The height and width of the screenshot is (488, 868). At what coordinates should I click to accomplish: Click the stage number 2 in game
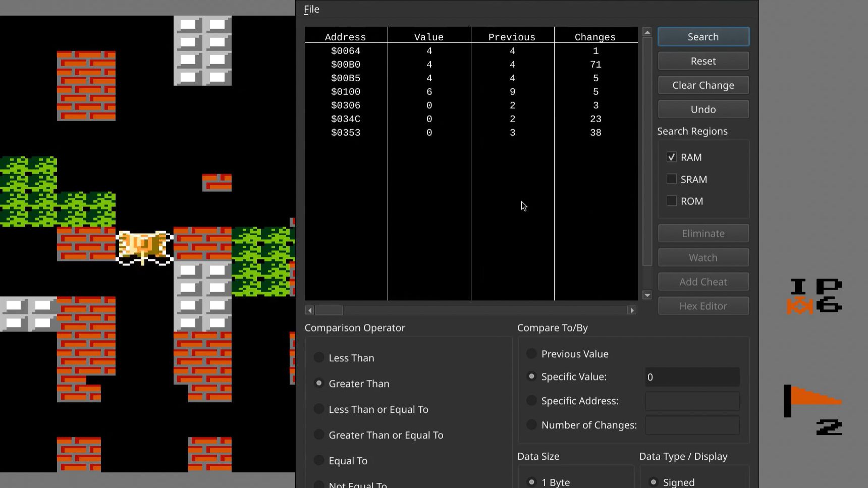point(829,427)
